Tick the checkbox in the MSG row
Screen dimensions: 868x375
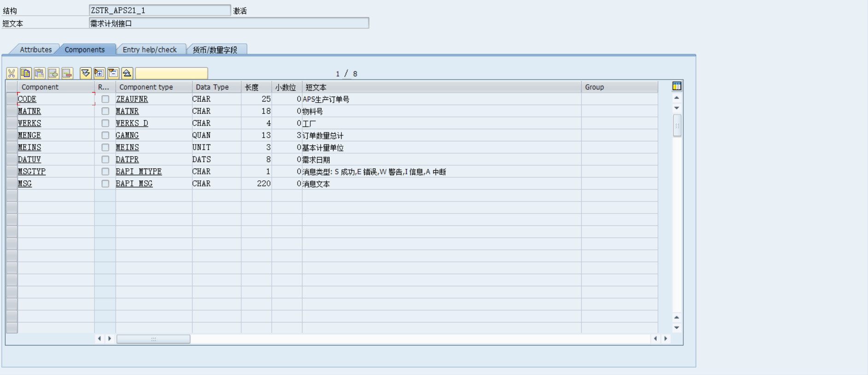click(x=105, y=184)
